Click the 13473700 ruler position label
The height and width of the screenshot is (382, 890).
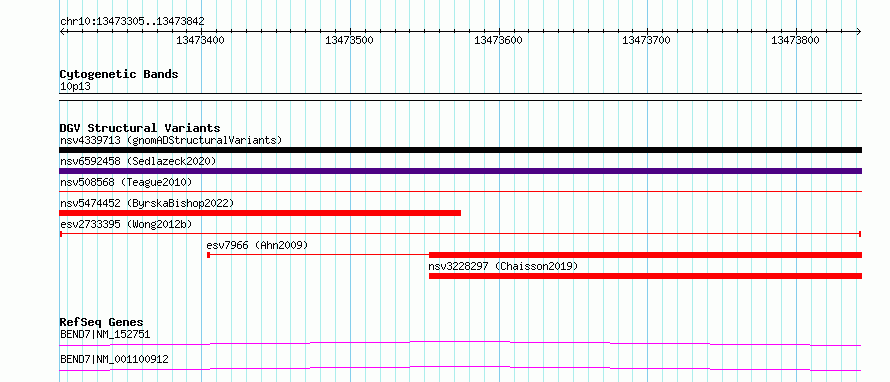[647, 40]
